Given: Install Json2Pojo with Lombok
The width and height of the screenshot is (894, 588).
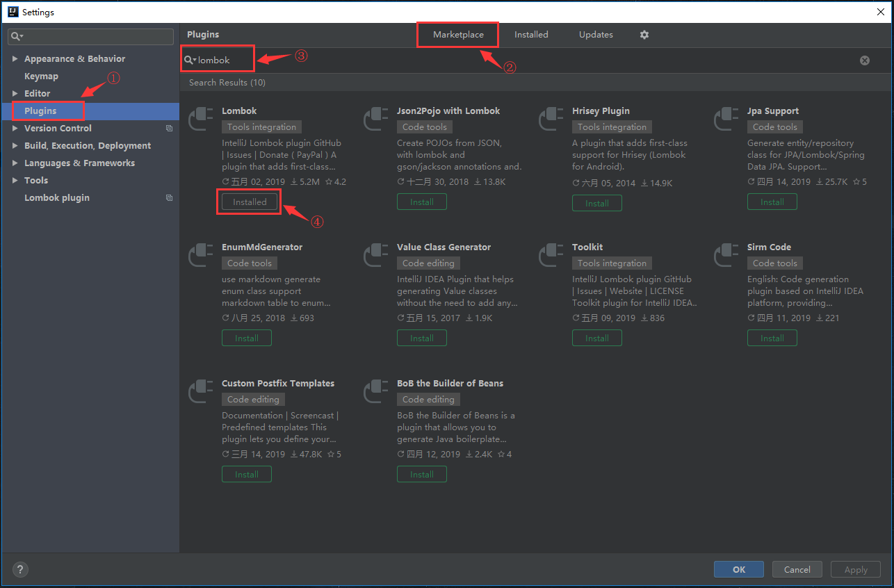Looking at the screenshot, I should [422, 202].
